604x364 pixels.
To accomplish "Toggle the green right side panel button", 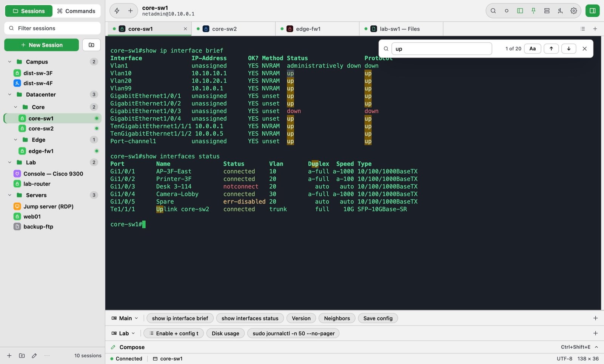I will [x=593, y=11].
